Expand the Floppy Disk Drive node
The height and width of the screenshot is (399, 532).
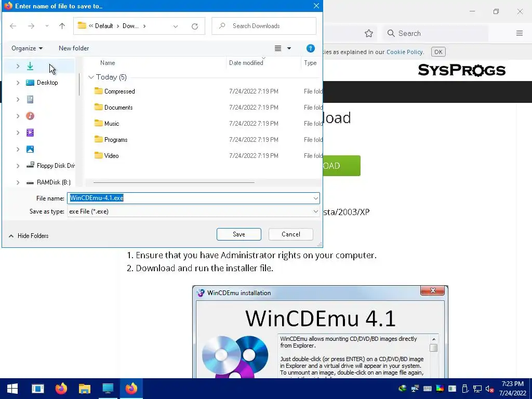tap(18, 166)
